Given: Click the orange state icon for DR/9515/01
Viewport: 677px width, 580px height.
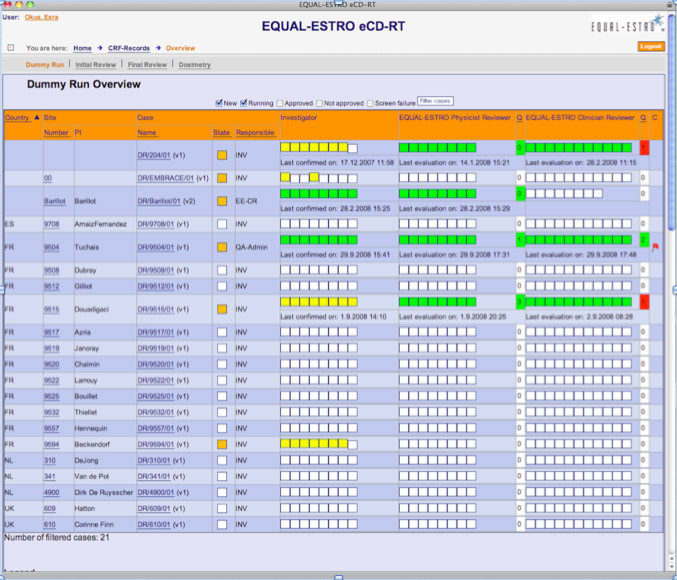Looking at the screenshot, I should [222, 309].
